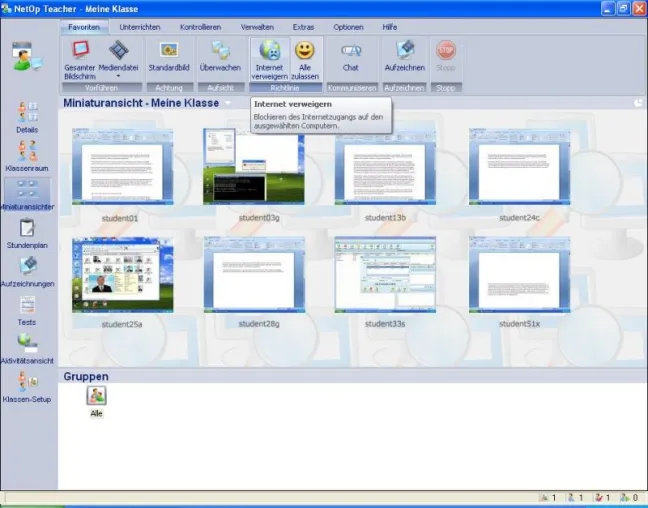648x508 pixels.
Task: Click the pie icon at top right of thumbnail view
Action: pos(639,103)
